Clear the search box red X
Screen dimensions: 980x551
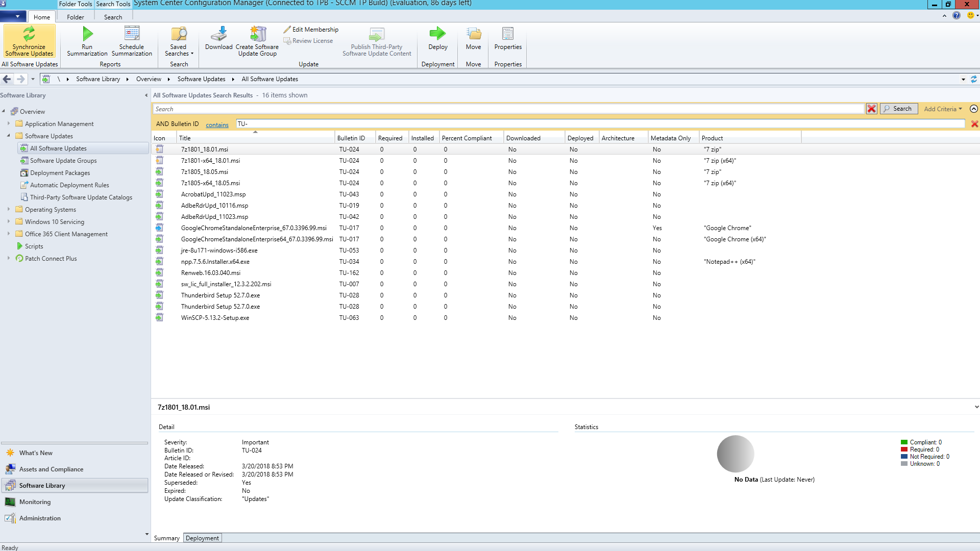(871, 109)
